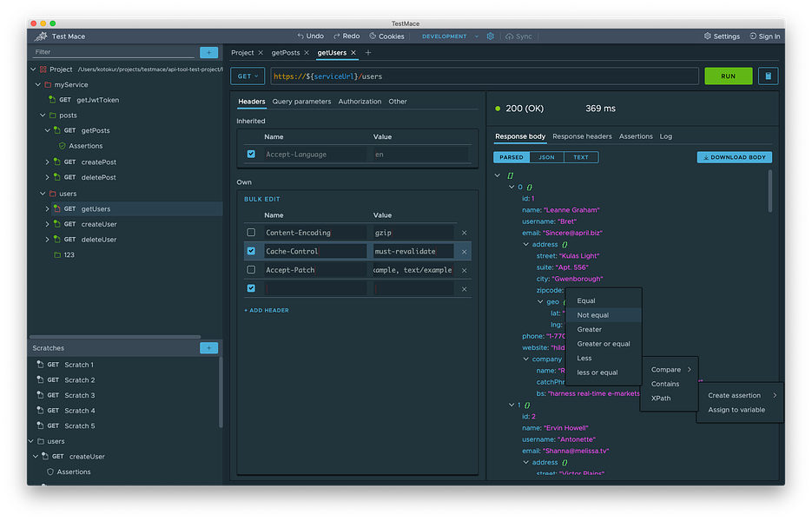This screenshot has height=521, width=812.
Task: Click the Undo arrow icon
Action: click(x=300, y=36)
